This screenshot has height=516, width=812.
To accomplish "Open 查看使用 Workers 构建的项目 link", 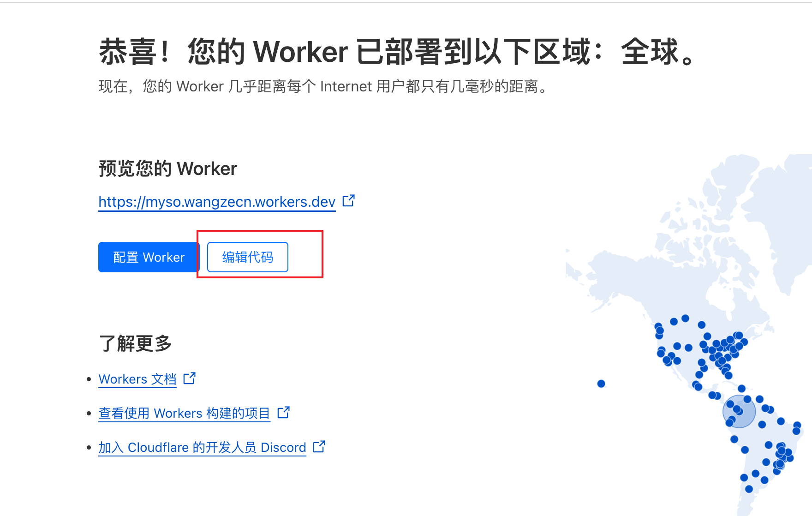I will [184, 413].
